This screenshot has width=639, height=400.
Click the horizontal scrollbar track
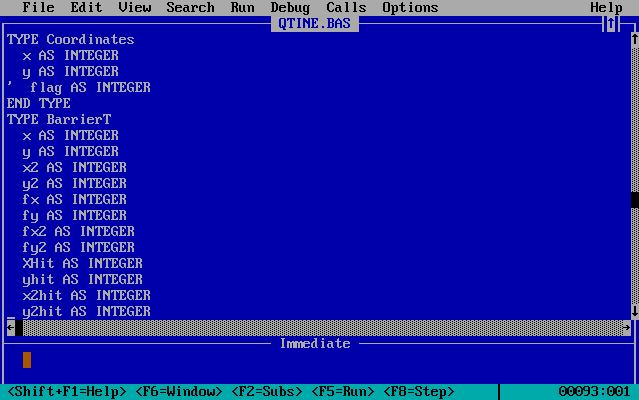pyautogui.click(x=323, y=327)
